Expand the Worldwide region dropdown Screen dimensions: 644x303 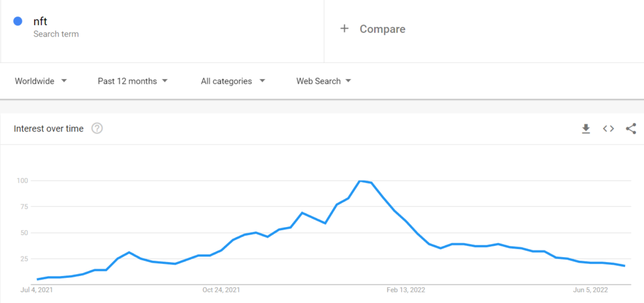coord(41,81)
